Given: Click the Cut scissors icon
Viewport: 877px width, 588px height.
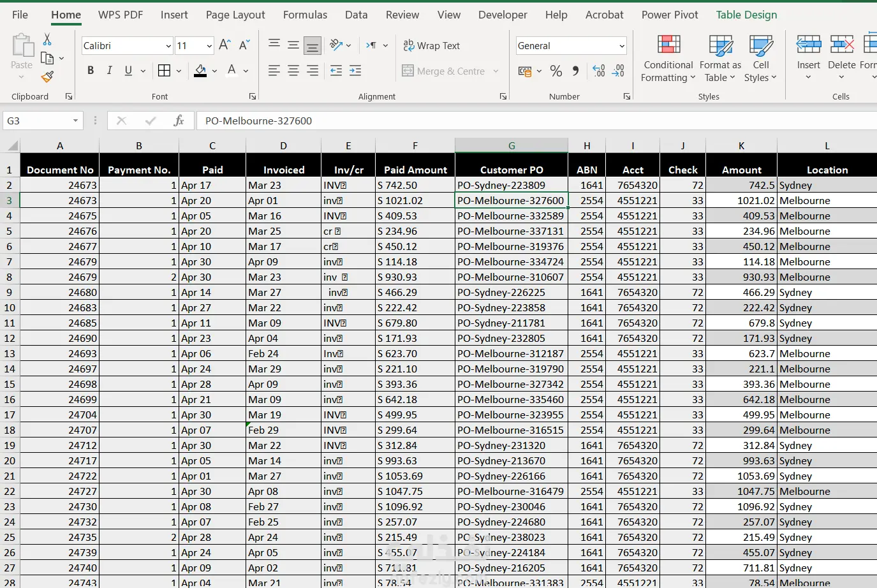Looking at the screenshot, I should pos(47,40).
